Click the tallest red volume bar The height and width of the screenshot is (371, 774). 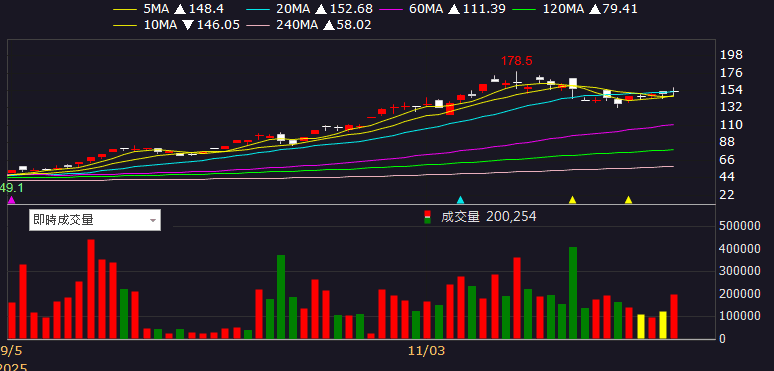pyautogui.click(x=91, y=289)
